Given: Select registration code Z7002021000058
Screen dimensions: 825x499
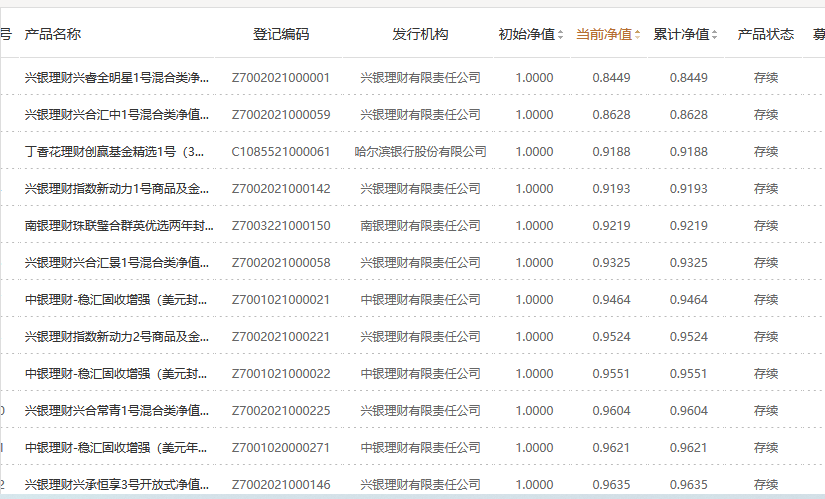Looking at the screenshot, I should point(281,263).
